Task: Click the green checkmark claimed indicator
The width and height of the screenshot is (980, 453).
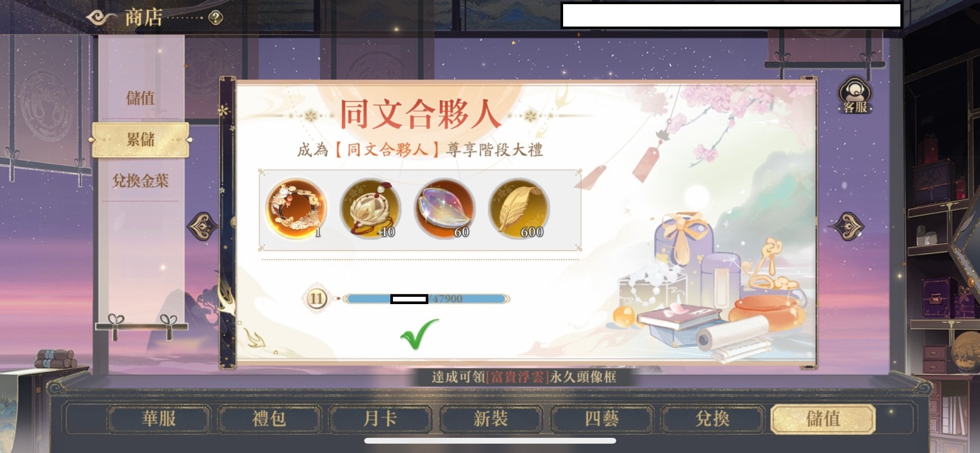Action: [x=419, y=334]
